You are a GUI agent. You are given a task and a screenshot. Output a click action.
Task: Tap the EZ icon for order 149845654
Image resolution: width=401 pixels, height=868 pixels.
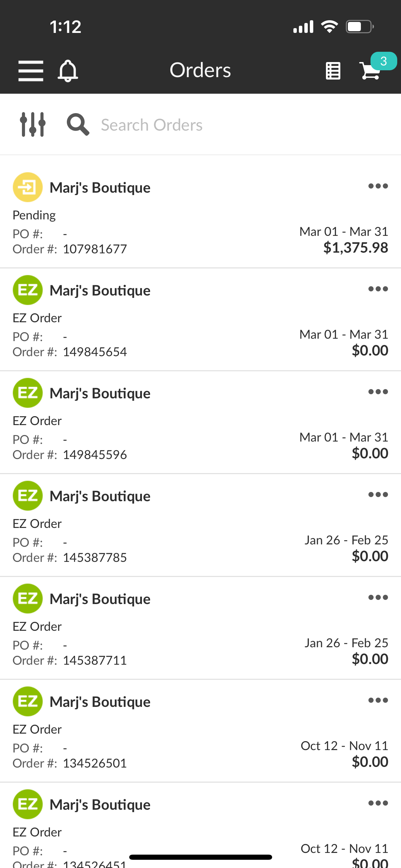coord(28,290)
